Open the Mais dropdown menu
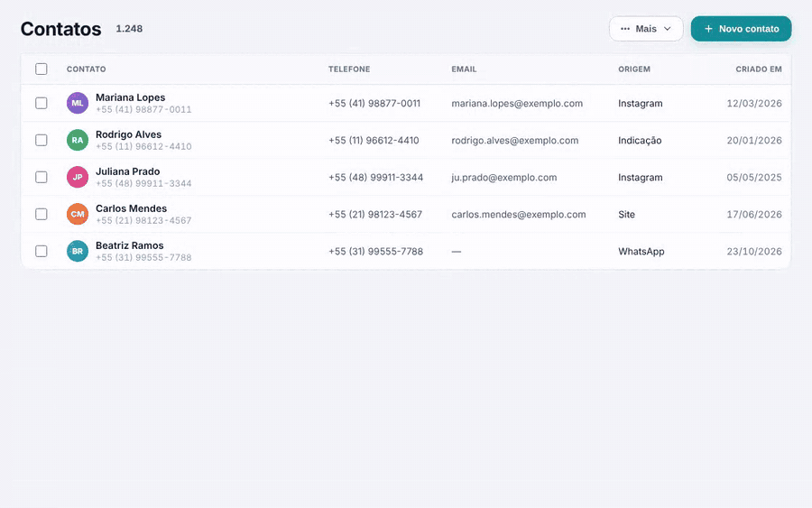Image resolution: width=812 pixels, height=508 pixels. (x=646, y=29)
